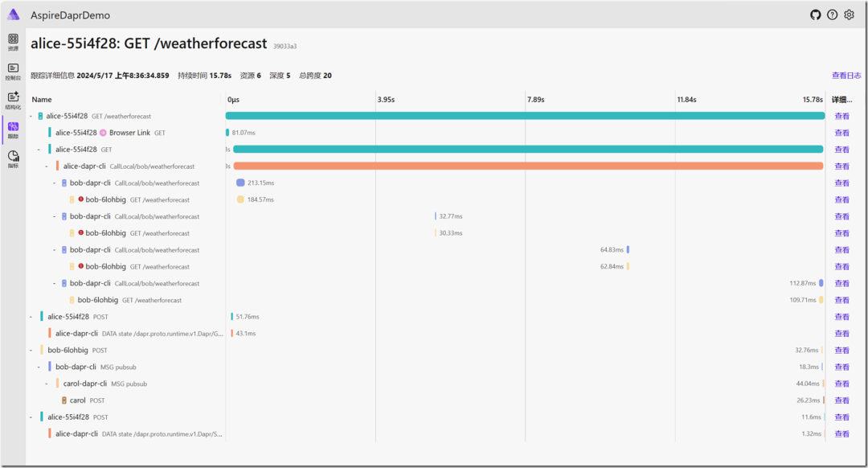Viewport: 868px width, 468px height.
Task: Collapse the alice-55i4f28 POST 11.6ms span
Action: pyautogui.click(x=31, y=417)
